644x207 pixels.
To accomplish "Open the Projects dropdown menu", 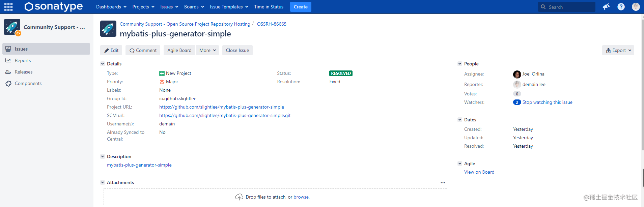I will [x=143, y=7].
